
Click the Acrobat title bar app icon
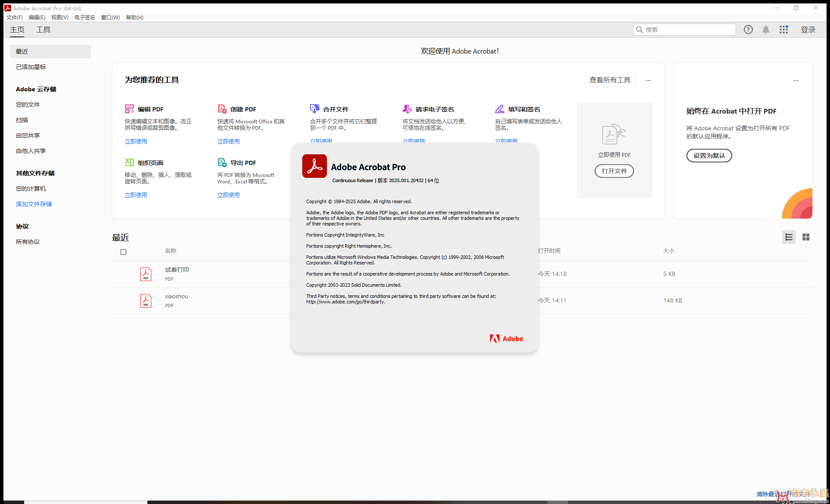pyautogui.click(x=8, y=8)
